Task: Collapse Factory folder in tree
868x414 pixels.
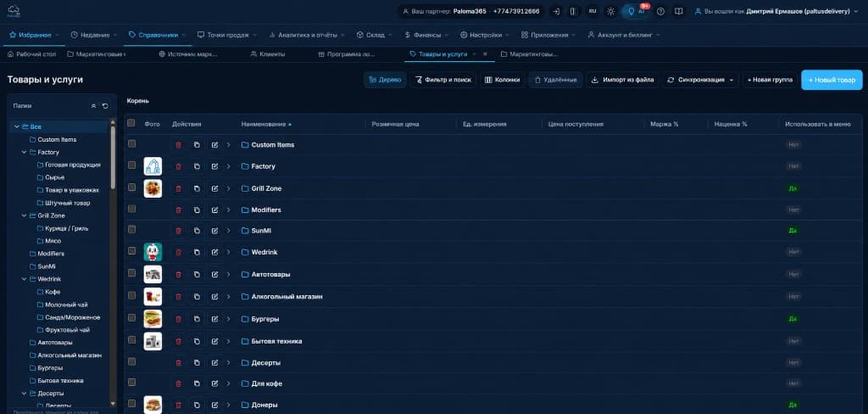Action: click(x=25, y=152)
